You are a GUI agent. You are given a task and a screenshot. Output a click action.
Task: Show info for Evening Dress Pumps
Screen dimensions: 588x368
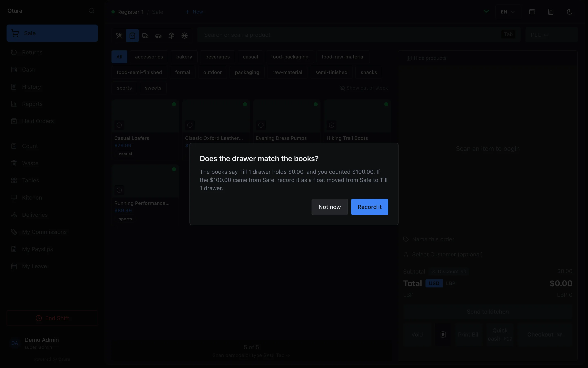coord(261,125)
